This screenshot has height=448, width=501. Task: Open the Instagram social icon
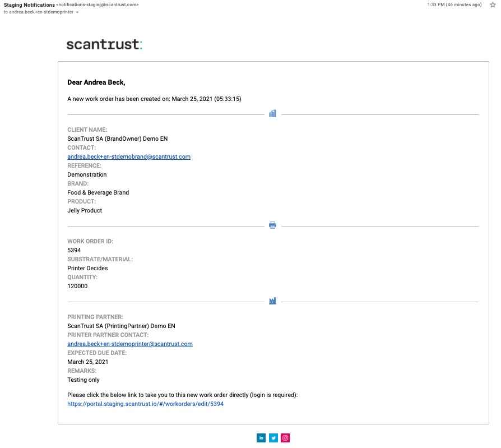coord(285,438)
